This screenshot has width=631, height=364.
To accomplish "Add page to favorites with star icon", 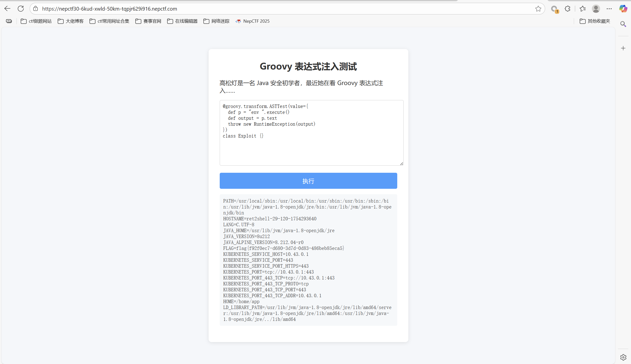I will [538, 9].
